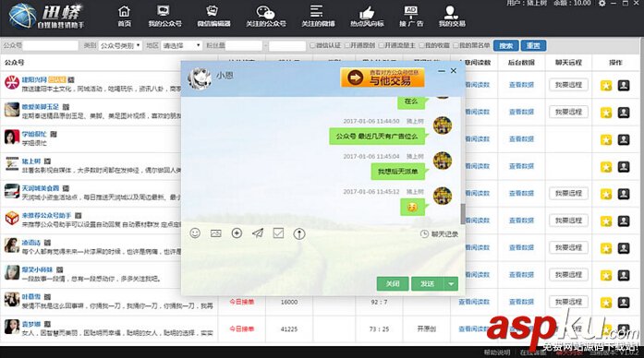Click the 搜索 search button
Image resolution: width=644 pixels, height=358 pixels.
pyautogui.click(x=506, y=45)
